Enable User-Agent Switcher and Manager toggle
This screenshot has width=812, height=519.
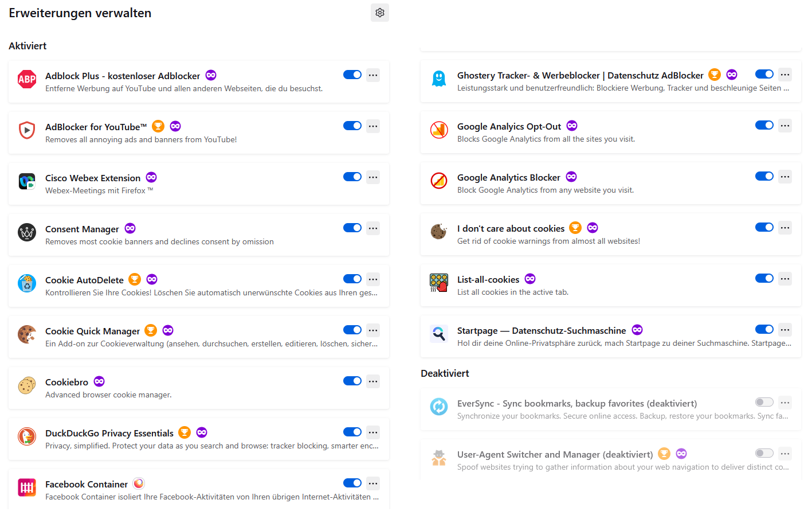click(764, 453)
